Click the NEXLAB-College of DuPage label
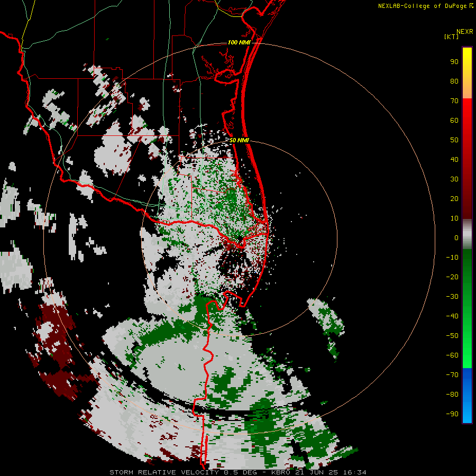The height and width of the screenshot is (476, 476). click(422, 6)
